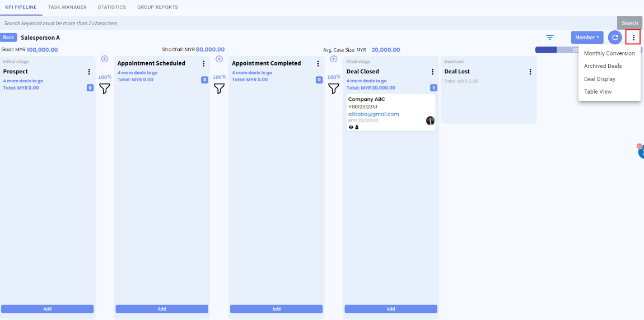Focus the search keyword input field
Screen dimensions: 644x320
[x=308, y=24]
